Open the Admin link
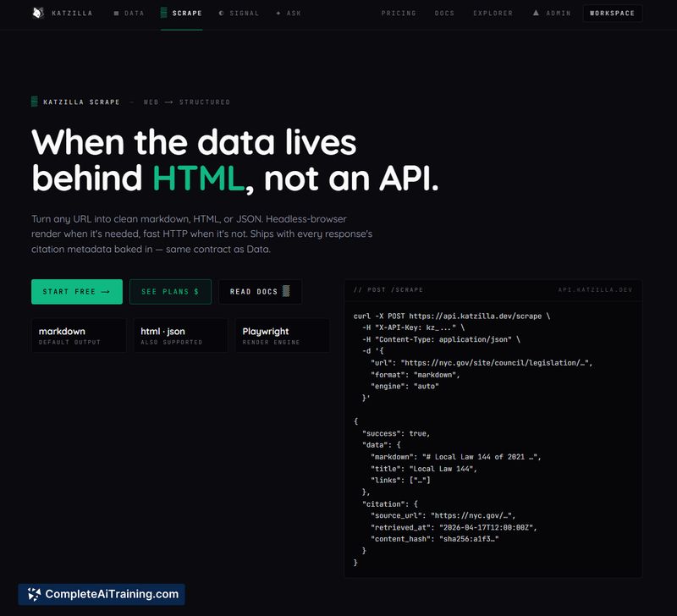Image resolution: width=677 pixels, height=616 pixels. [552, 14]
